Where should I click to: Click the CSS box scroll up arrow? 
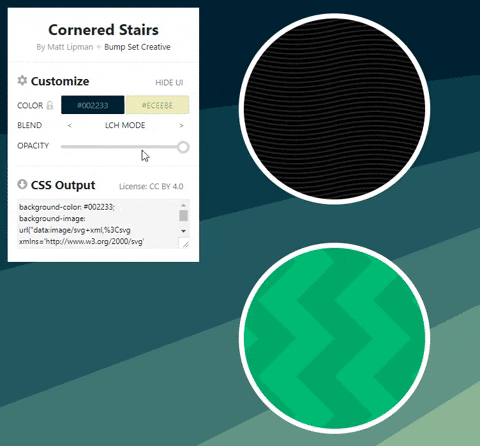tap(183, 205)
